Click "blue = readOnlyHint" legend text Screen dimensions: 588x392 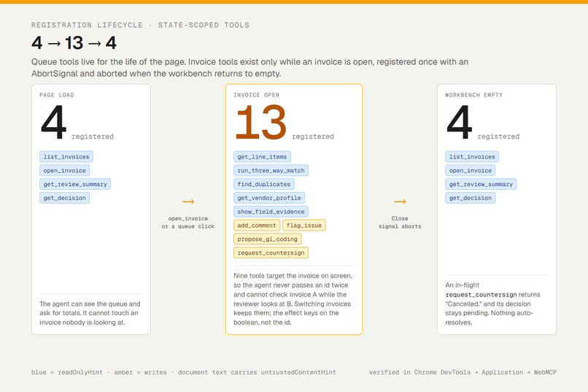tap(67, 372)
